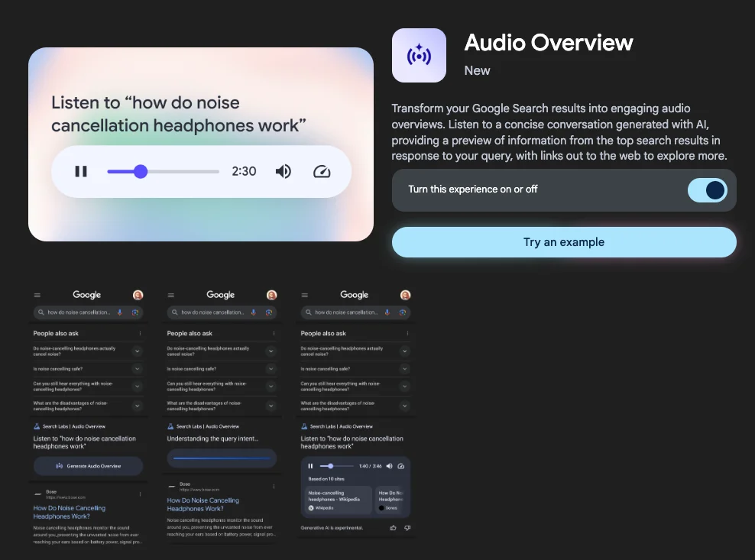The image size is (755, 560).
Task: Click the 2:30 time label in the large player
Action: pos(244,171)
